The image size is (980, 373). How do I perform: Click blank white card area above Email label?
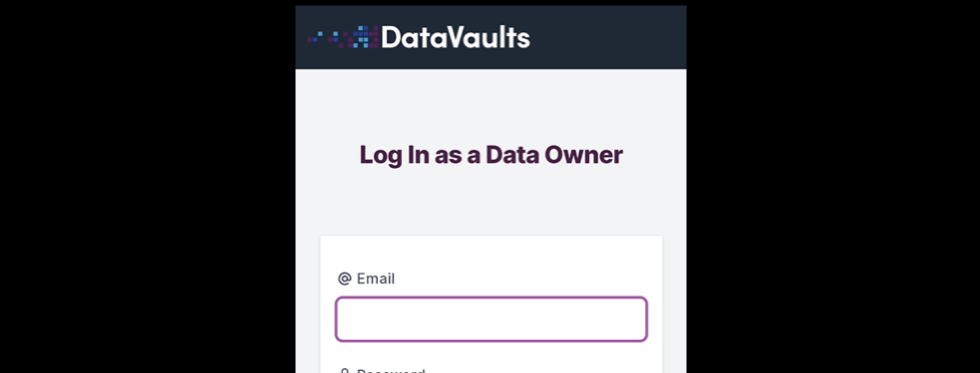point(491,252)
